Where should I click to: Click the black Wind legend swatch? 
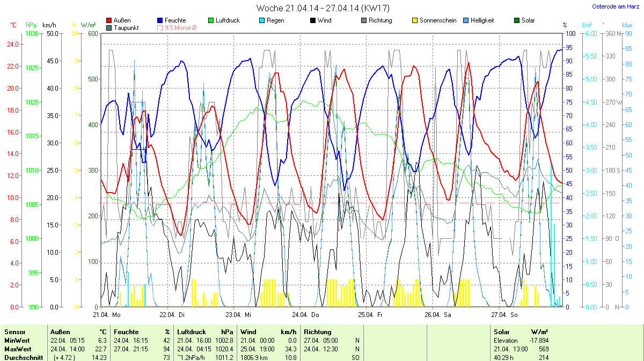coord(313,20)
